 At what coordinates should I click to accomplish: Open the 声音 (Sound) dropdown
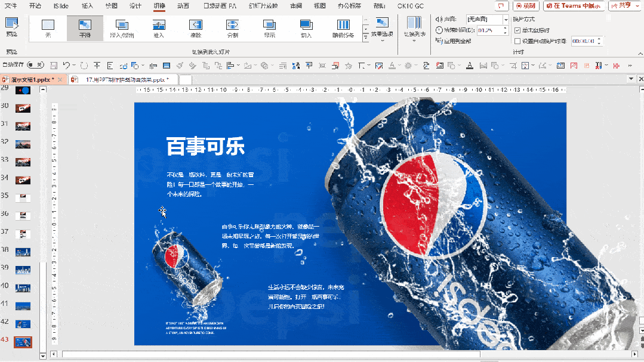(506, 19)
